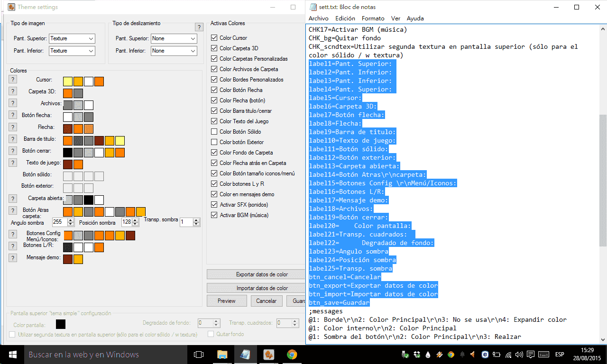Launch Chrome from the taskbar

click(292, 355)
